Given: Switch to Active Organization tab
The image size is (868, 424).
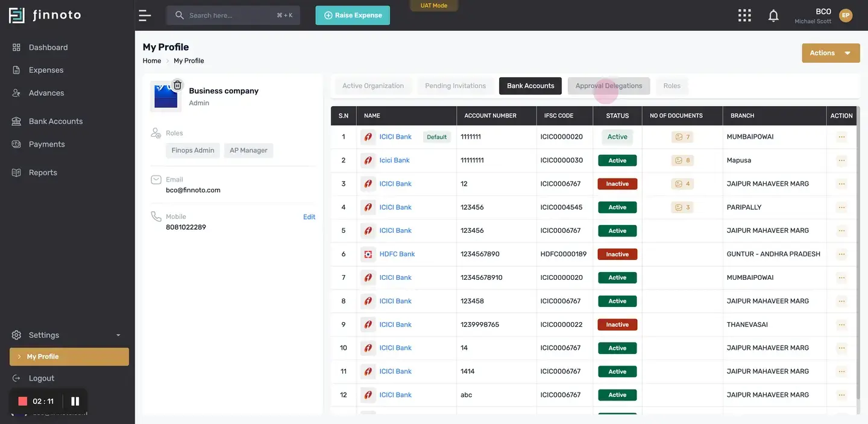Looking at the screenshot, I should point(373,86).
